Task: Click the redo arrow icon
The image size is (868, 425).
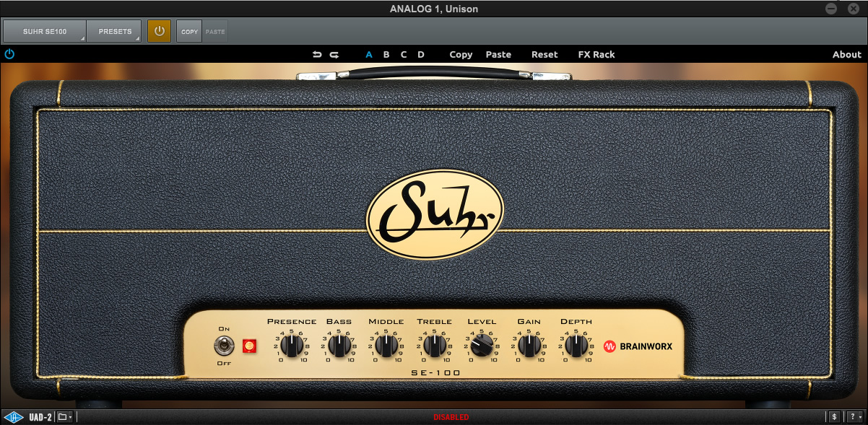Action: [334, 54]
